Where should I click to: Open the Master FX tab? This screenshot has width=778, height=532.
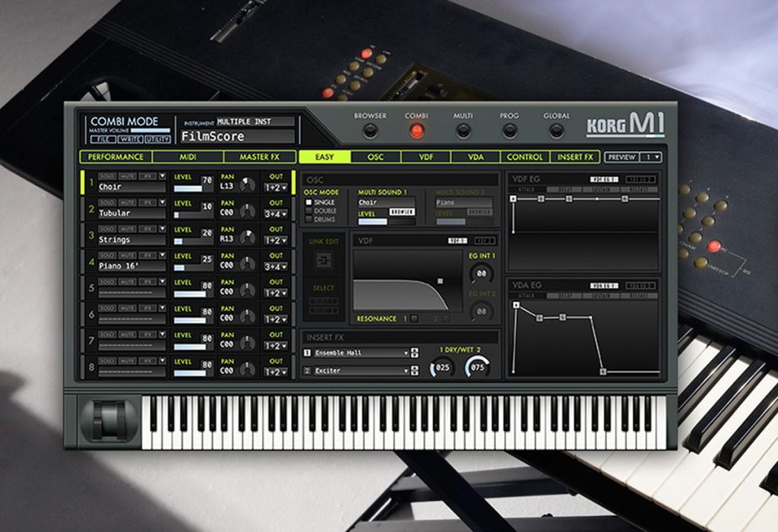[260, 157]
